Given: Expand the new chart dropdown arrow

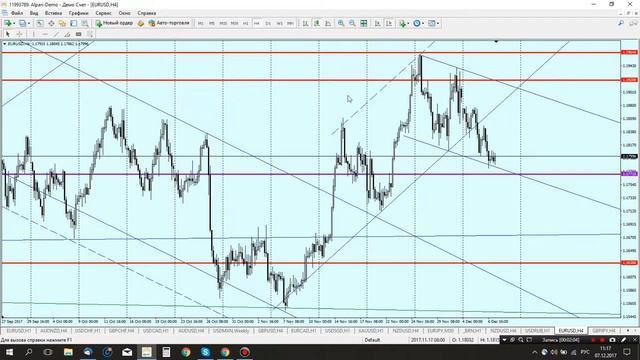Looking at the screenshot, I should click(x=14, y=23).
